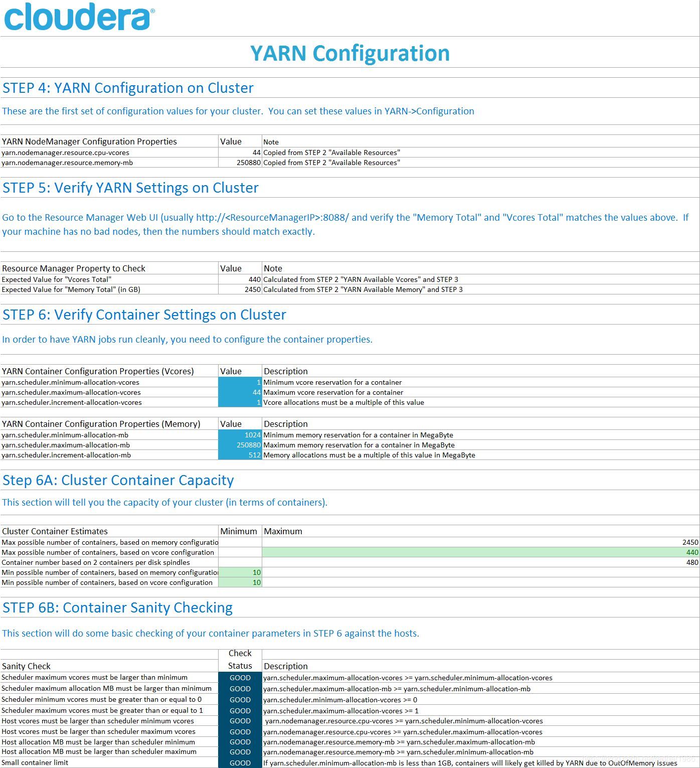This screenshot has height=768, width=700.
Task: Edit yarn.scheduler.maximum-allocation-vcores value cell
Action: (x=240, y=392)
